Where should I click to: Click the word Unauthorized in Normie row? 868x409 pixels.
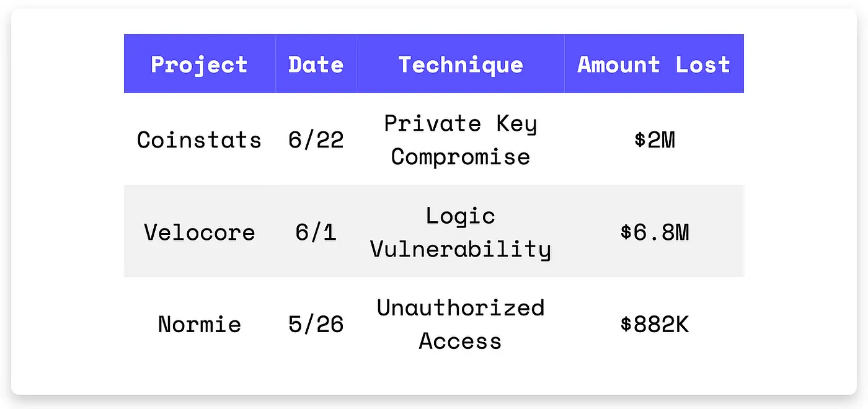[461, 307]
